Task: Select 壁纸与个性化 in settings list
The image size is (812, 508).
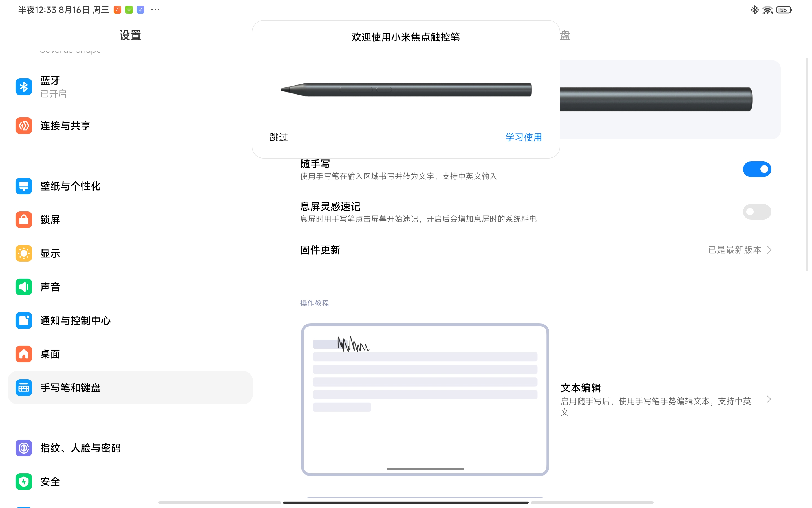Action: 130,186
